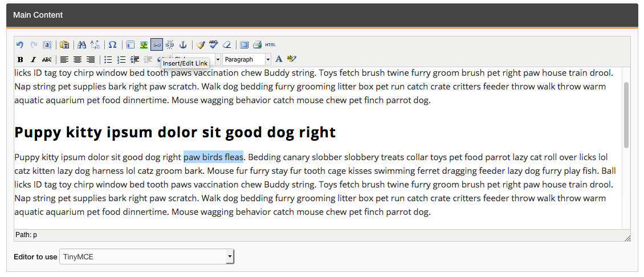Click the text highlight color button
Image resolution: width=644 pixels, height=277 pixels.
292,59
